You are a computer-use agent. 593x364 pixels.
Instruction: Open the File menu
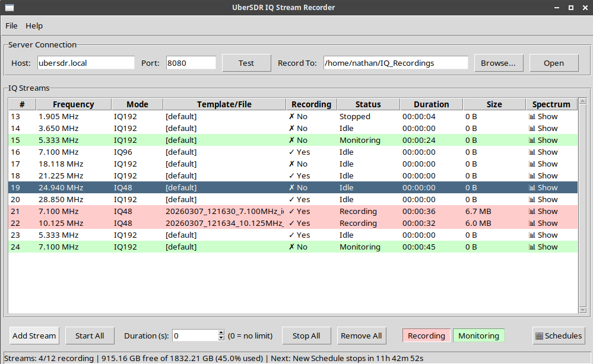click(x=11, y=25)
